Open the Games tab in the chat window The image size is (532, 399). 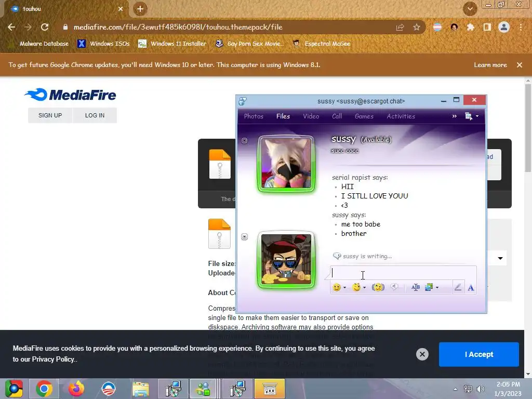coord(364,116)
